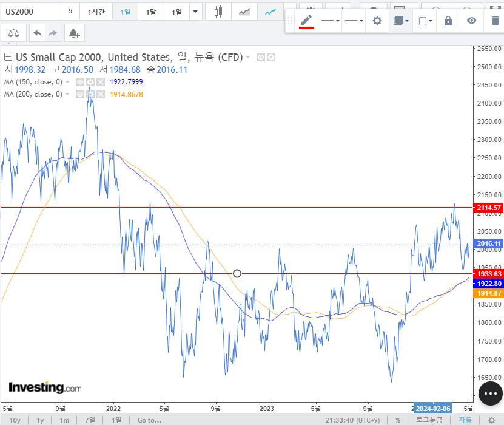The height and width of the screenshot is (425, 504).
Task: Click the 21:33:40 (UTC+9) timezone
Action: tap(352, 420)
